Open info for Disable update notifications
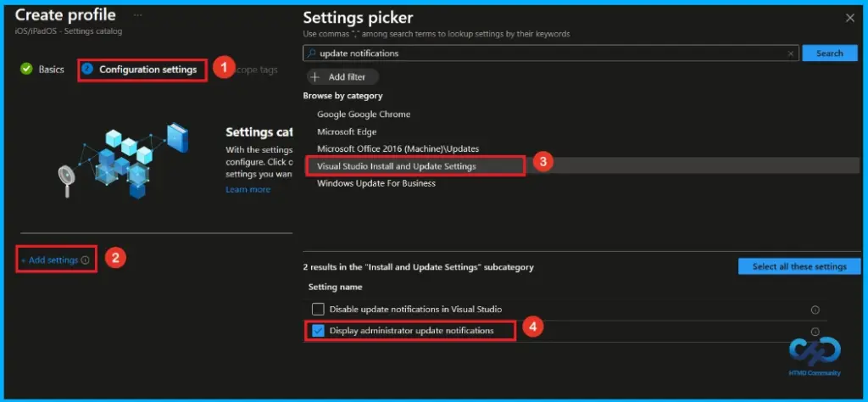This screenshot has width=868, height=402. click(x=815, y=310)
